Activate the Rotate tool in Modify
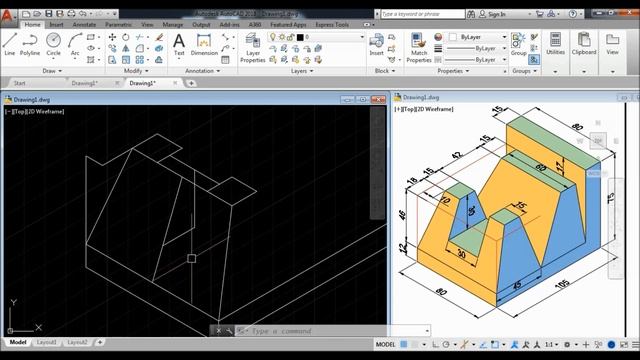 coord(126,37)
